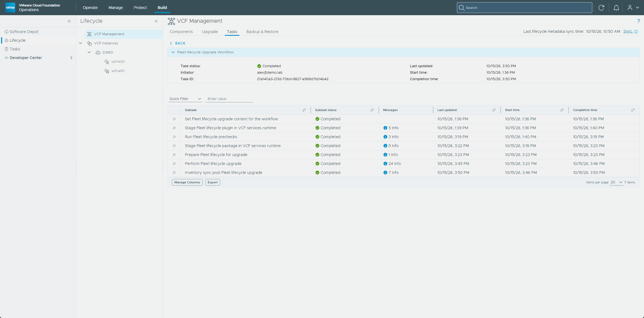Viewport: 644px width, 318px height.
Task: Collapse the D3M0 tree node
Action: 89,52
